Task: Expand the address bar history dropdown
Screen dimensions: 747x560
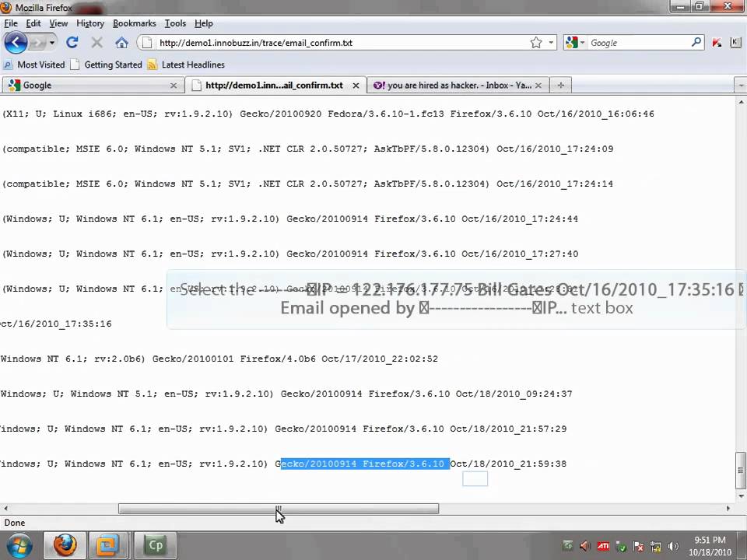Action: pos(551,43)
